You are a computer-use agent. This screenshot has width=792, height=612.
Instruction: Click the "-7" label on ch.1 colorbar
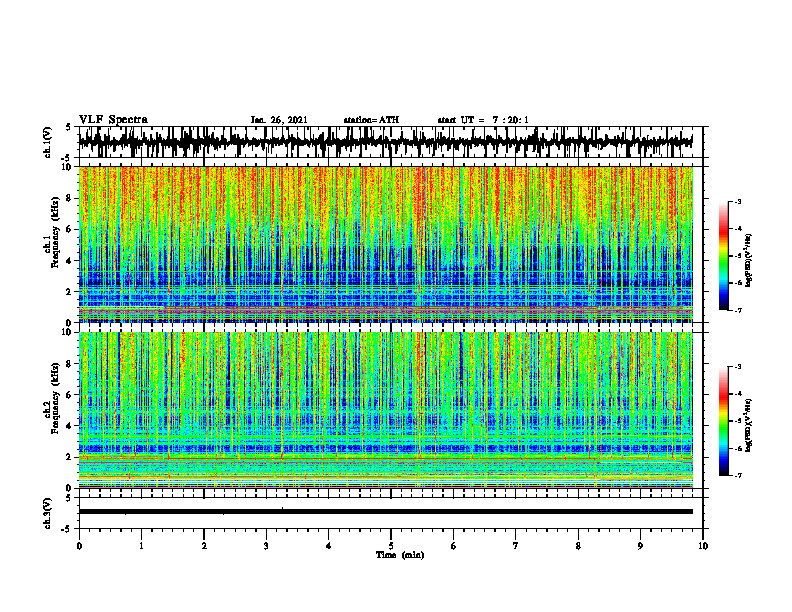(x=737, y=310)
